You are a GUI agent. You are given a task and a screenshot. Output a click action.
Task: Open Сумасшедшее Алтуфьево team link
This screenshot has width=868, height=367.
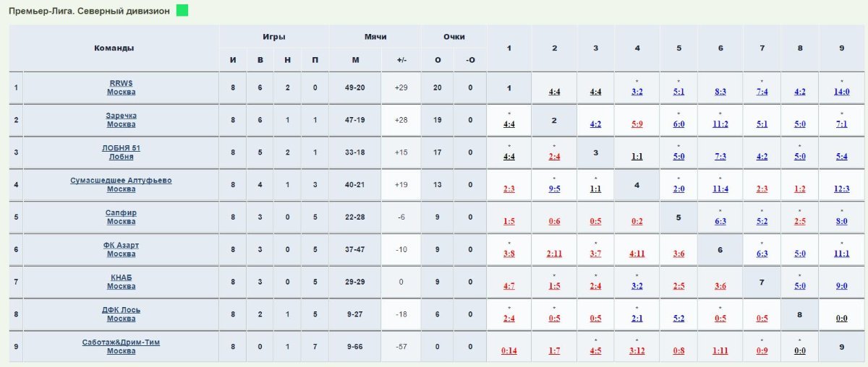(x=121, y=184)
